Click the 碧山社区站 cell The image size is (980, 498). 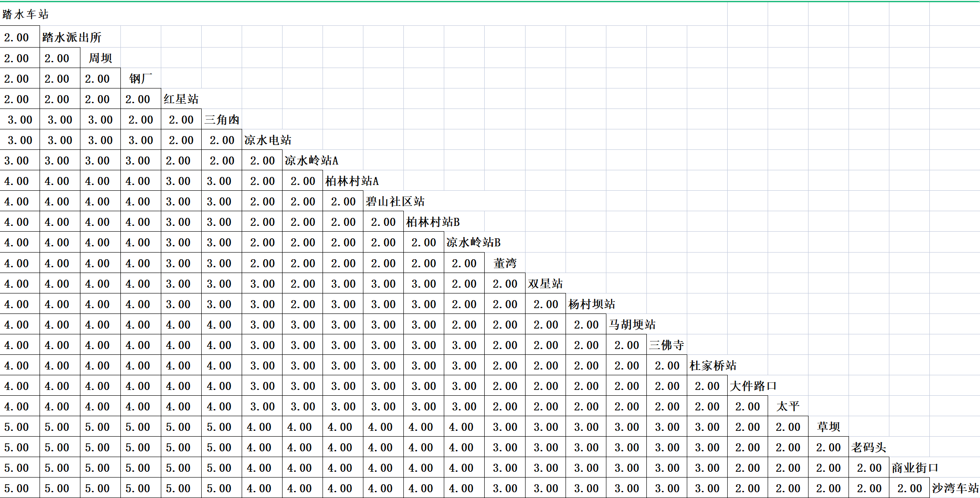[x=395, y=201]
